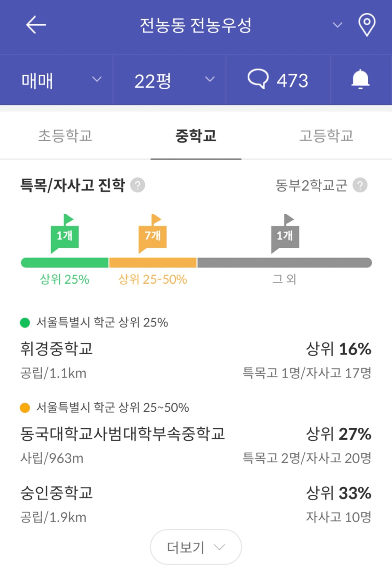Click help icon beside 동부2학교군
This screenshot has width=392, height=584.
coord(360,185)
